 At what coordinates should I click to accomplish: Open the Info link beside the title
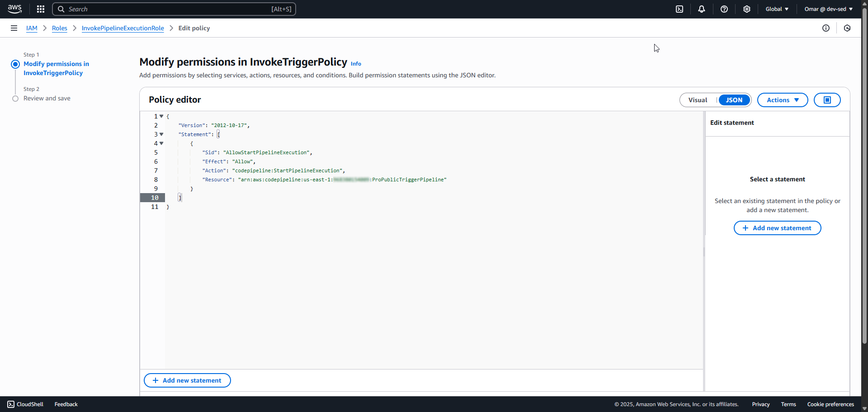click(356, 64)
